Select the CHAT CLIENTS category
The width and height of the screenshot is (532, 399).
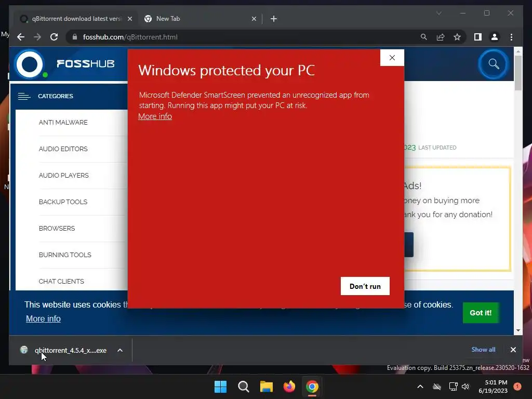pos(61,281)
